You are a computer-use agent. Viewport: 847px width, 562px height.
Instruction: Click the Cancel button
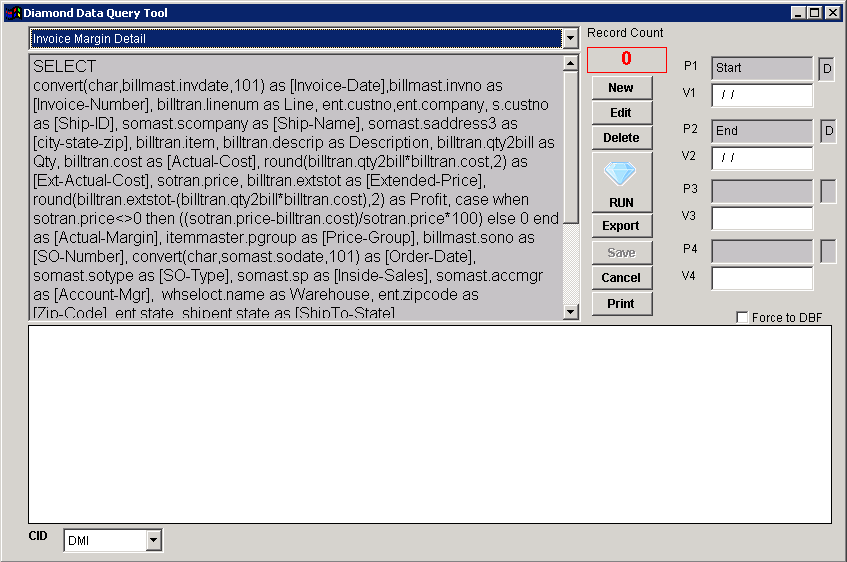[x=620, y=278]
